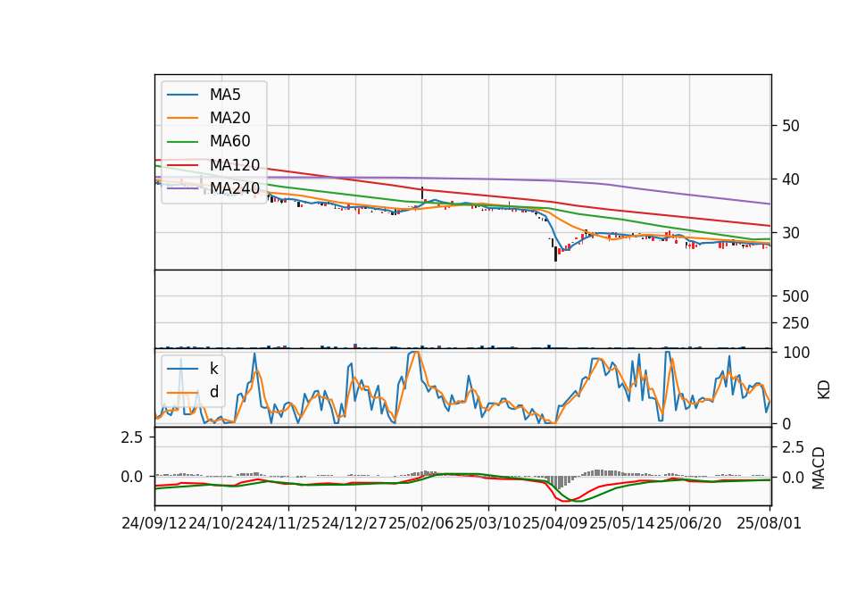857x616 pixels.
Task: Click the volume axis value 500
Action: tap(795, 296)
